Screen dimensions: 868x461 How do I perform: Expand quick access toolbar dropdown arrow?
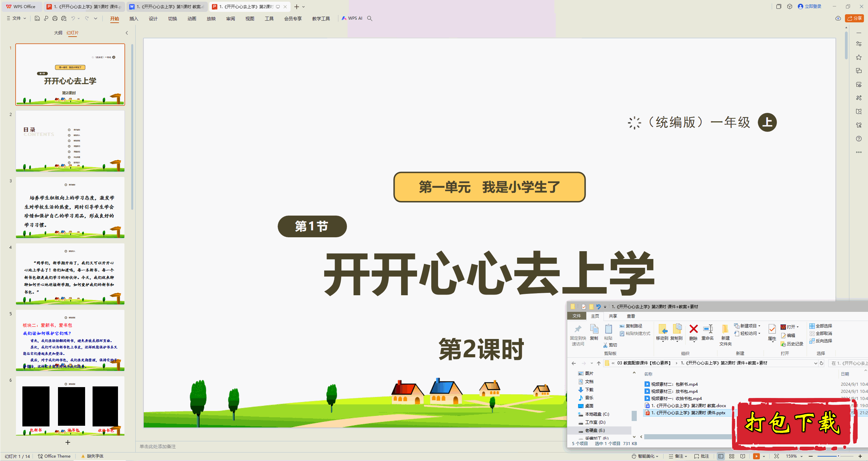pos(96,18)
